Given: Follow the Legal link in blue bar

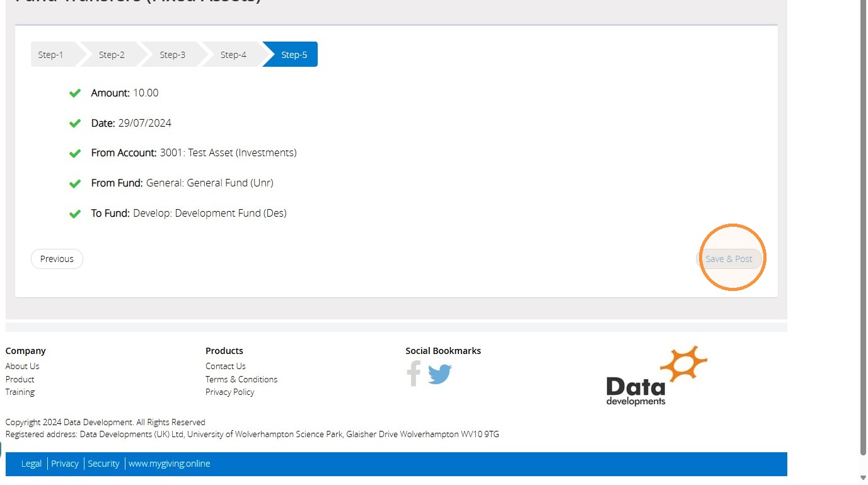Looking at the screenshot, I should [32, 464].
